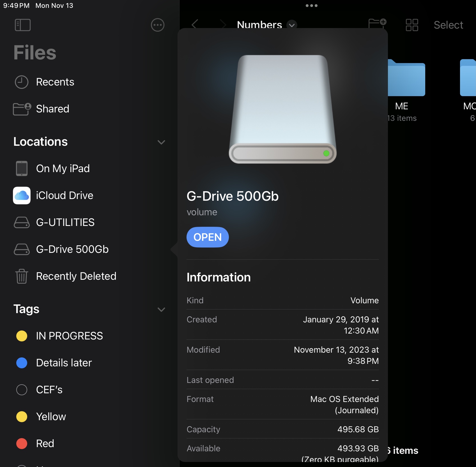Go forward using the forward chevron

(x=223, y=24)
